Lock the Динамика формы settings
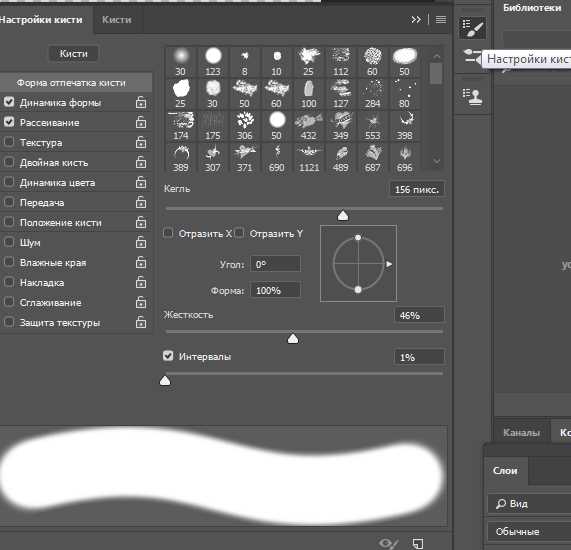 [141, 102]
